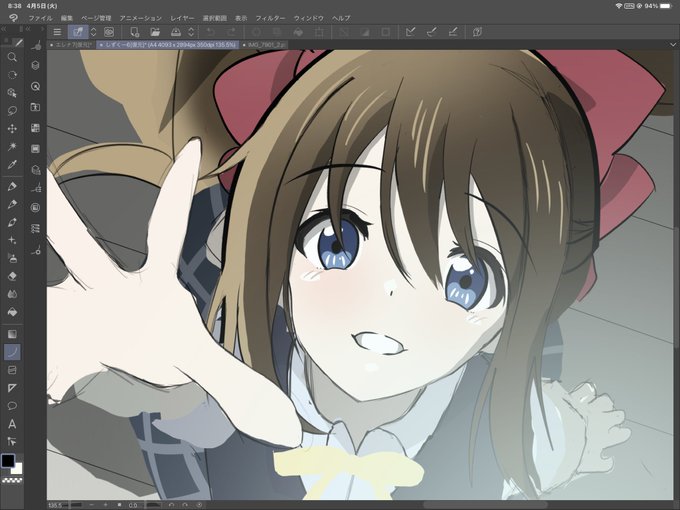Select the Lasso selection tool
The width and height of the screenshot is (680, 510).
pos(12,111)
